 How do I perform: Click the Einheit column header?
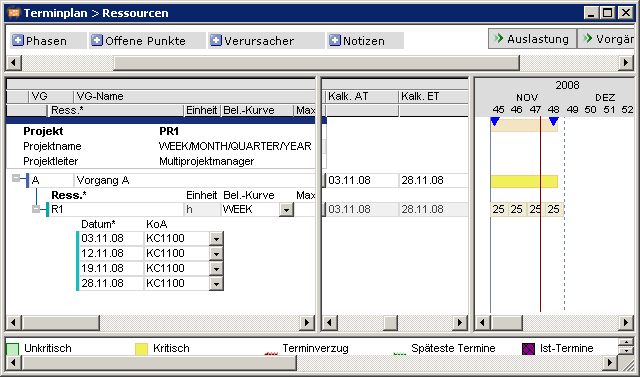pos(202,110)
